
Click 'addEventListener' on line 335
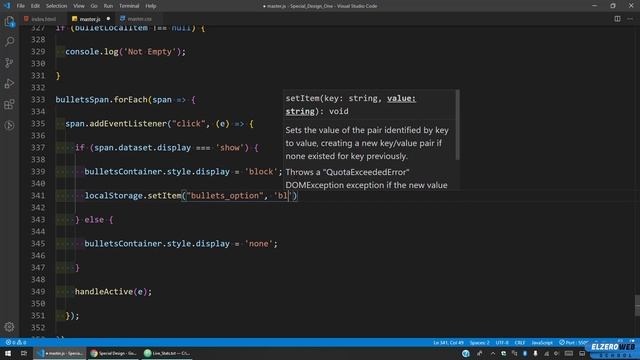click(128, 124)
